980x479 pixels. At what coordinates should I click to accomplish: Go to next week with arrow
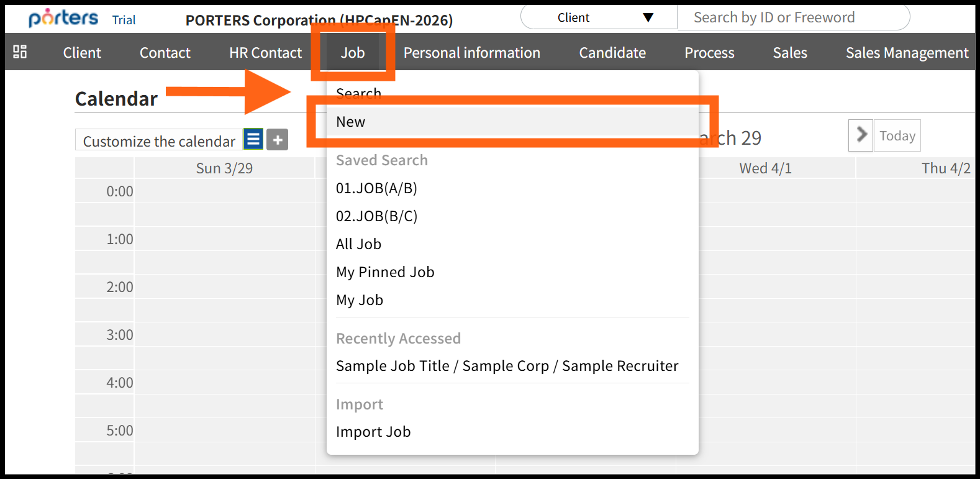(x=861, y=135)
